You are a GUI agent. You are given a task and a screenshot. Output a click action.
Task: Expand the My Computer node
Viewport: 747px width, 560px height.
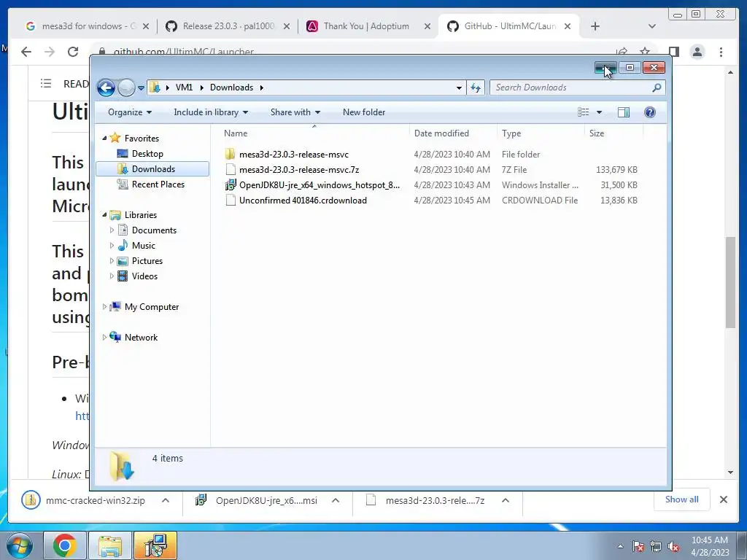[x=104, y=307]
